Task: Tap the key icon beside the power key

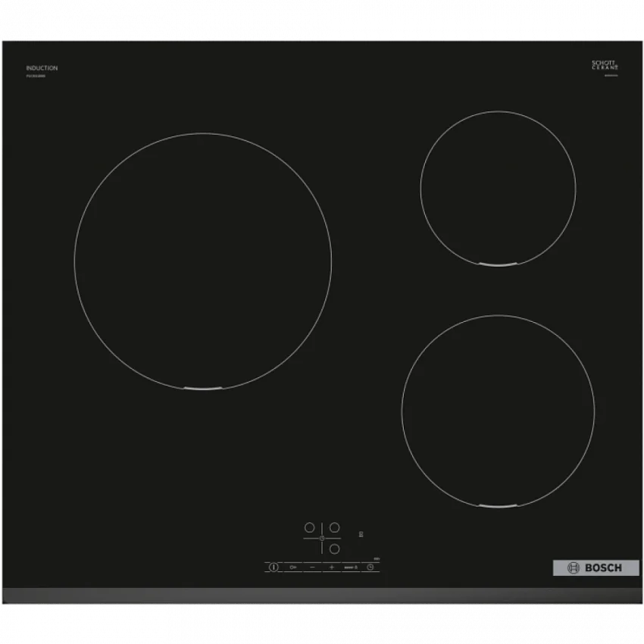Action: pyautogui.click(x=293, y=567)
